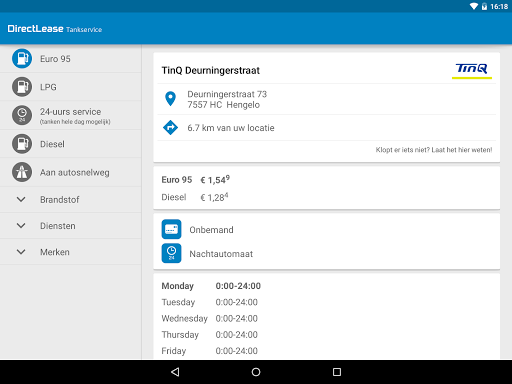Click the TinQ brand logo
This screenshot has width=512, height=384.
point(472,70)
